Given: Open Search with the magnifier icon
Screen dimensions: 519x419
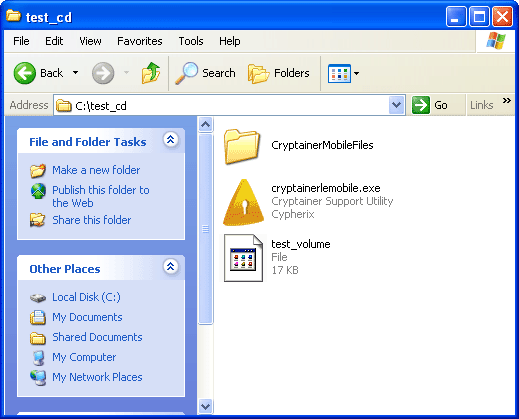Looking at the screenshot, I should [187, 73].
